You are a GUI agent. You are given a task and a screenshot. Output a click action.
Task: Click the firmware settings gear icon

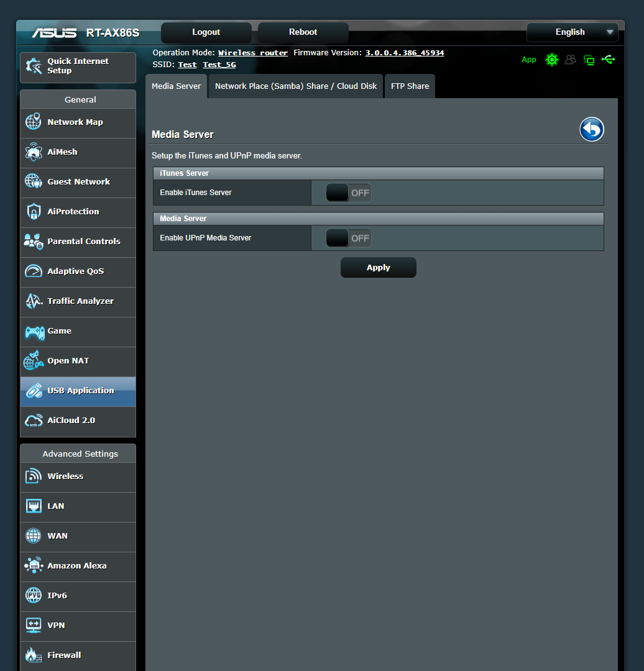click(x=552, y=60)
